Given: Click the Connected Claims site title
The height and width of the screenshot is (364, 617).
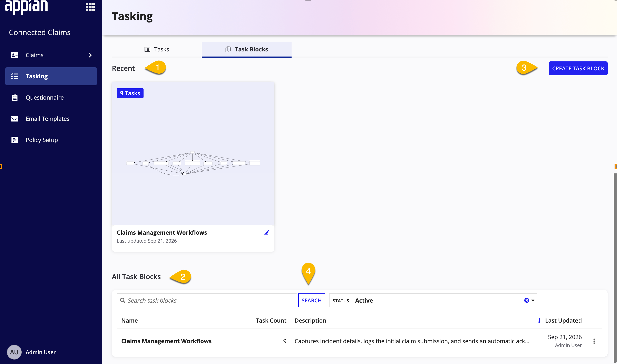Looking at the screenshot, I should click(40, 32).
